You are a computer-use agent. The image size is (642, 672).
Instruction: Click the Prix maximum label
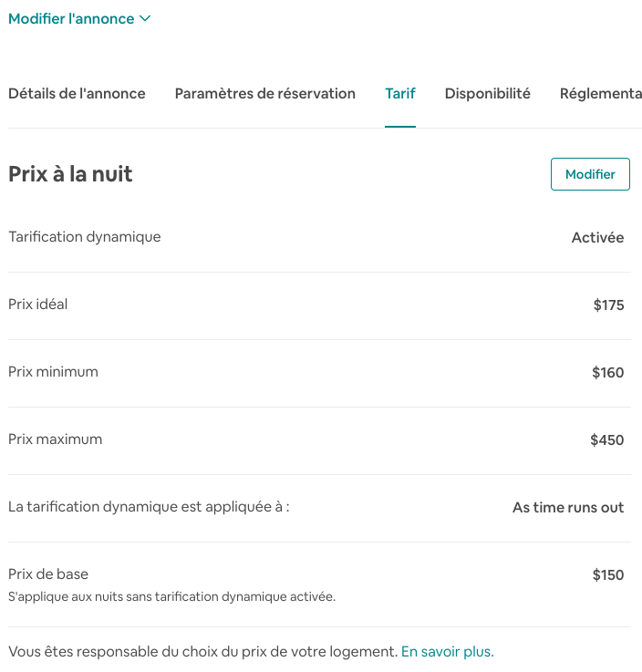tap(55, 439)
